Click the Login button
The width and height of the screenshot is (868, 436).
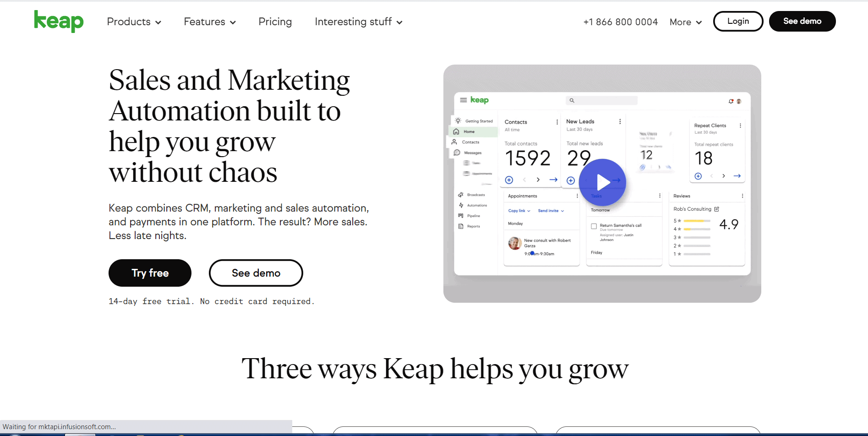[x=738, y=21]
